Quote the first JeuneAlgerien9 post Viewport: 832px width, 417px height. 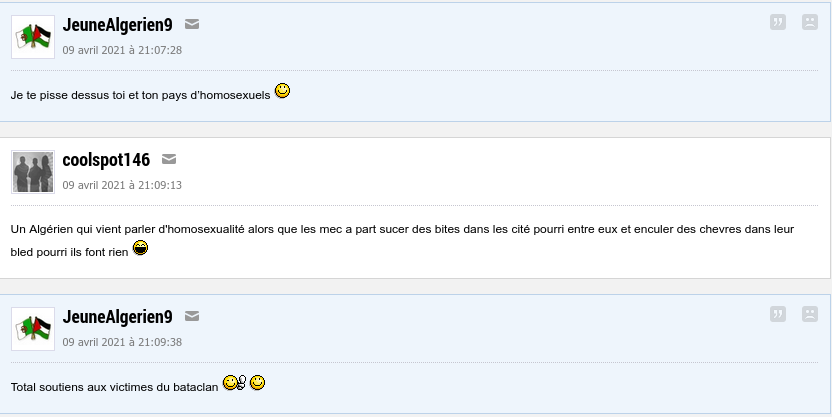778,22
